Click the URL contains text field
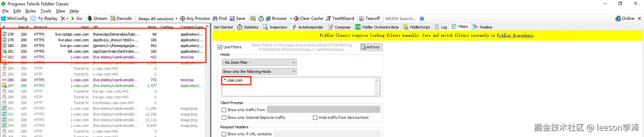The image size is (644, 137). (x=327, y=134)
